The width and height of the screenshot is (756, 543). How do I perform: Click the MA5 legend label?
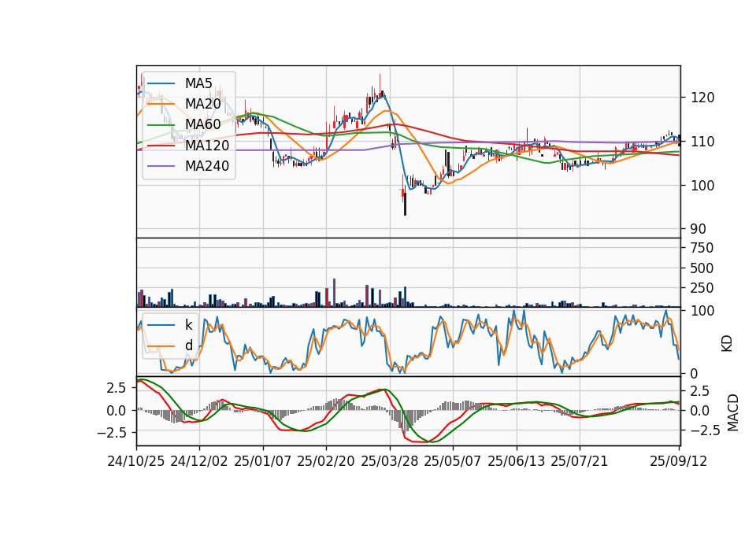(198, 83)
